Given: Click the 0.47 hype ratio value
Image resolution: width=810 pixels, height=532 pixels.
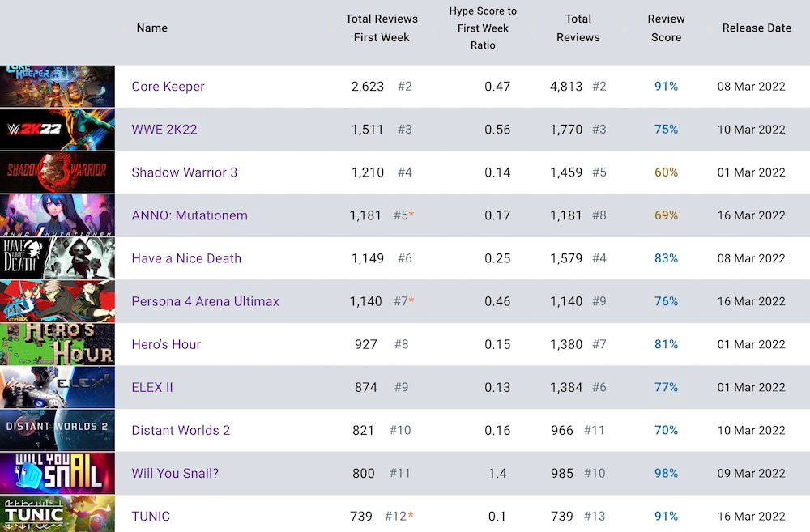Looking at the screenshot, I should pyautogui.click(x=497, y=87).
